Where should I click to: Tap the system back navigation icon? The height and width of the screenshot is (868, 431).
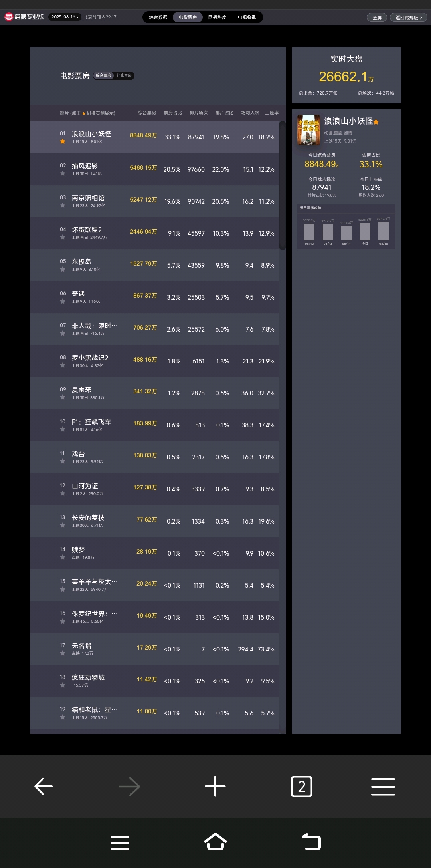click(311, 842)
